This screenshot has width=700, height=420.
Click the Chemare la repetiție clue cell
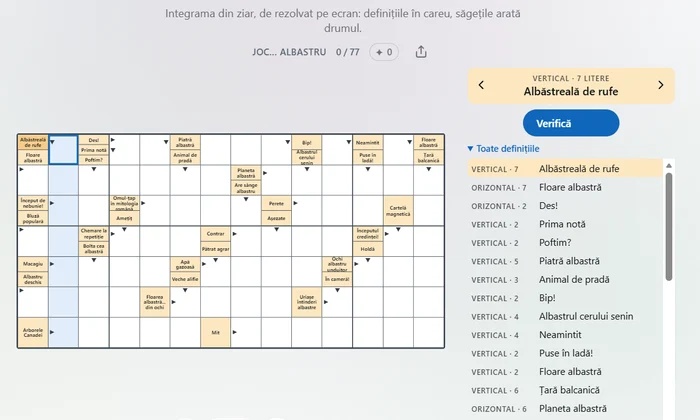click(94, 233)
